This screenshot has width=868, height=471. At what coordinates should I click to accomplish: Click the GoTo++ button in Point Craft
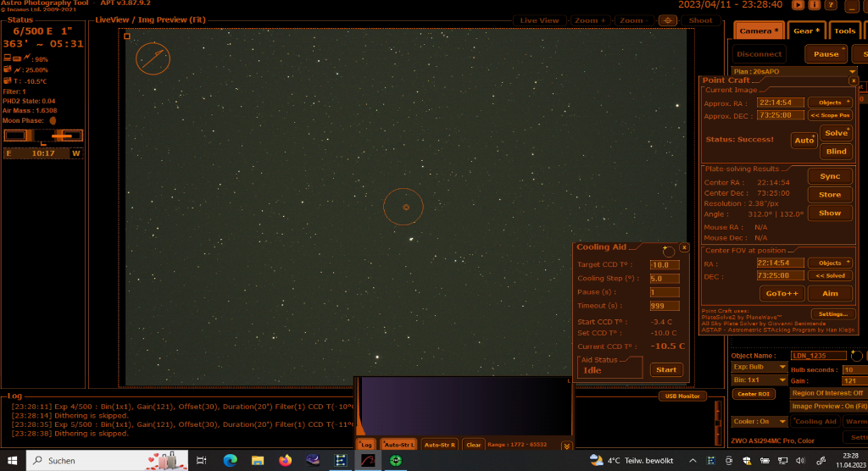click(x=781, y=293)
